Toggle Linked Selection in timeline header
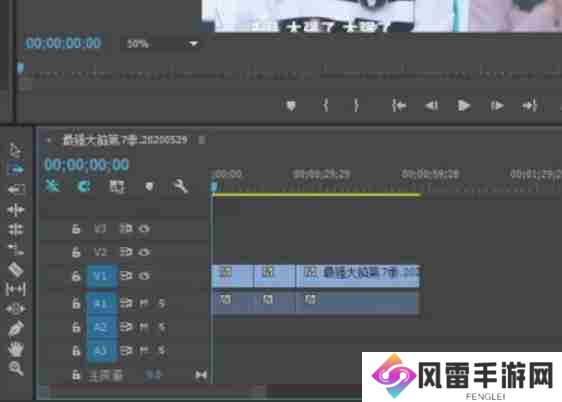This screenshot has width=562, height=402. [x=116, y=186]
